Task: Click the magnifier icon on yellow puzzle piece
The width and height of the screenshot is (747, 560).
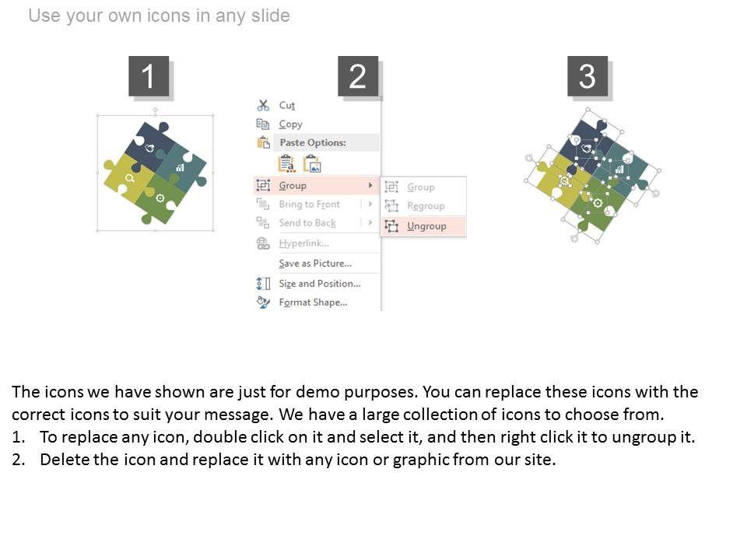Action: click(130, 178)
